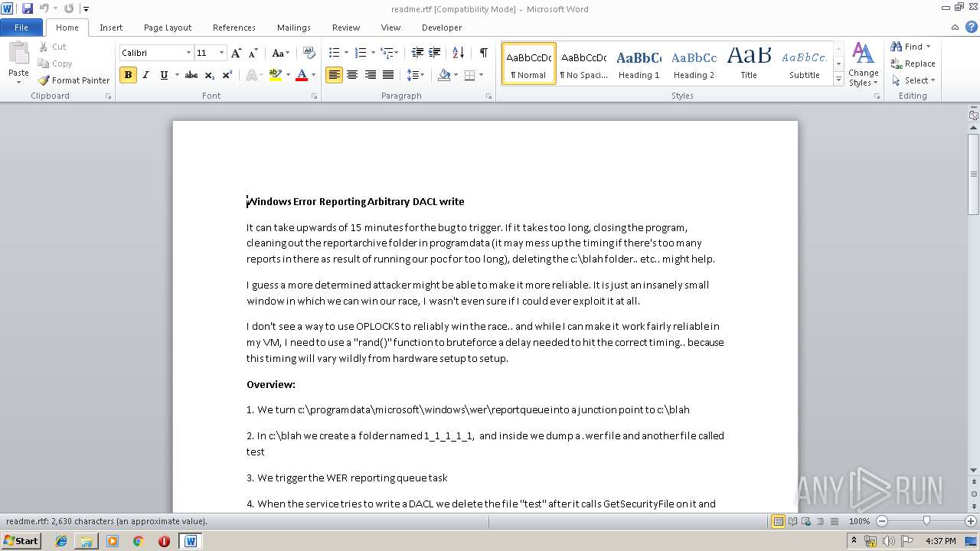Click the vertical scrollbar thumb
Screen dimensions: 980x551
(x=973, y=174)
